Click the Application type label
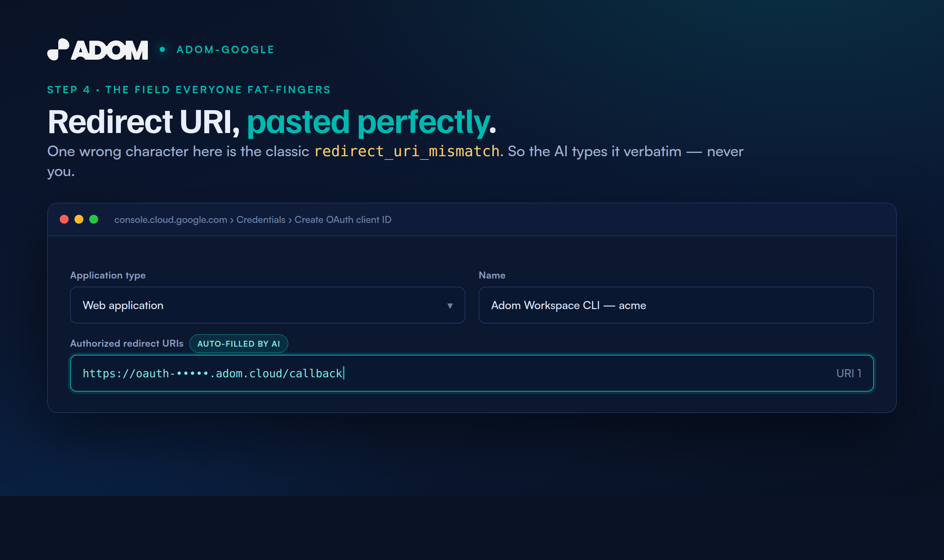 coord(108,276)
